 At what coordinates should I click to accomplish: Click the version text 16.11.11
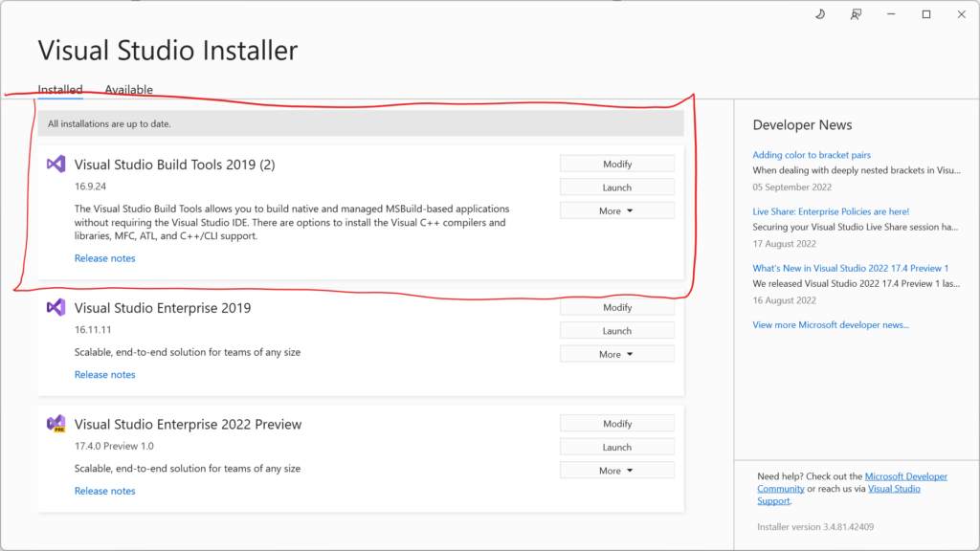tap(93, 329)
